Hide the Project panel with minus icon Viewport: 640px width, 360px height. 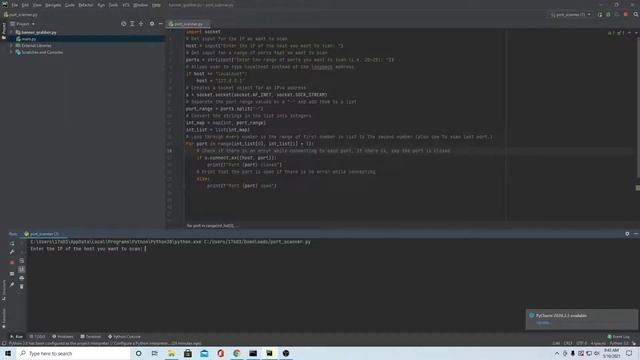160,24
